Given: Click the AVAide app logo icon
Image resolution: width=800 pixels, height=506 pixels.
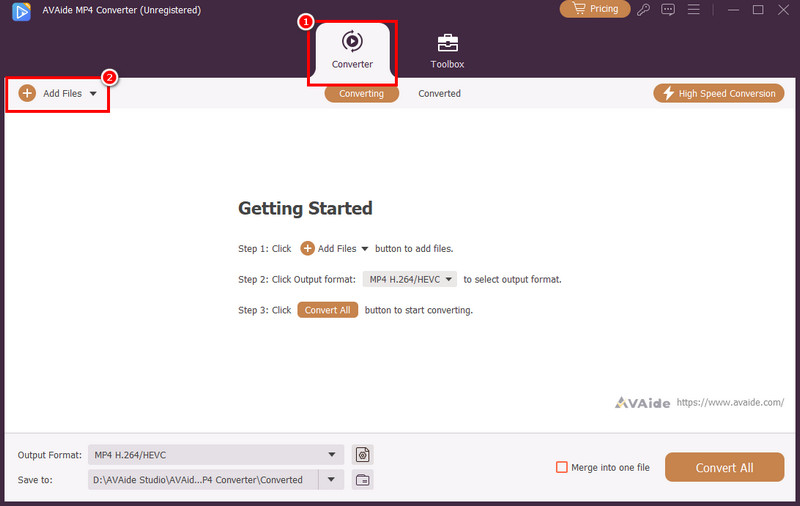Looking at the screenshot, I should 15,10.
